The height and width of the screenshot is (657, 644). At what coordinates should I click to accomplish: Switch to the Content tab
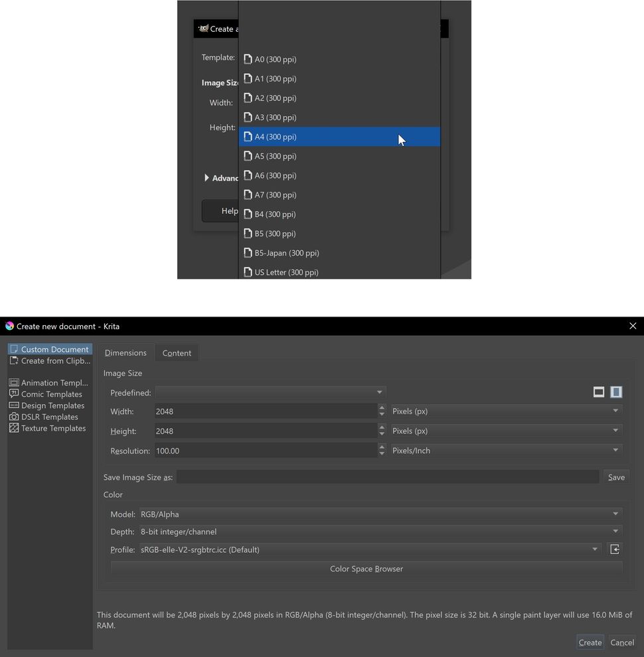coord(177,352)
